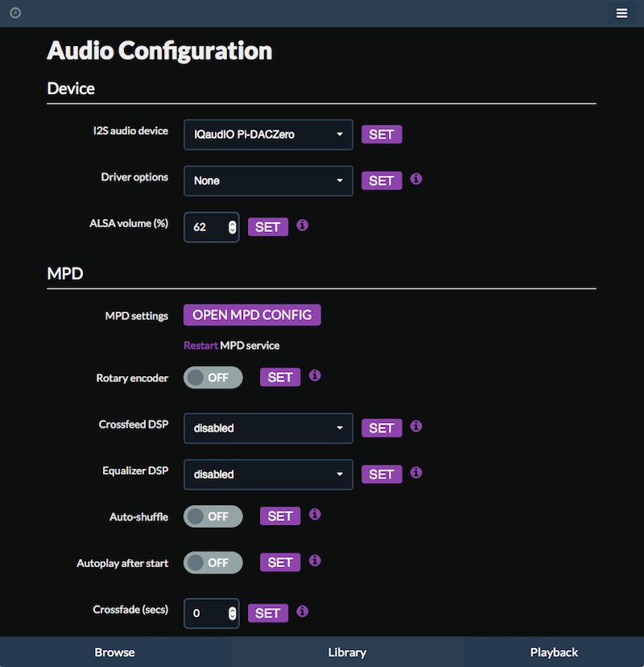
Task: Focus the ALSA volume input field
Action: (211, 227)
